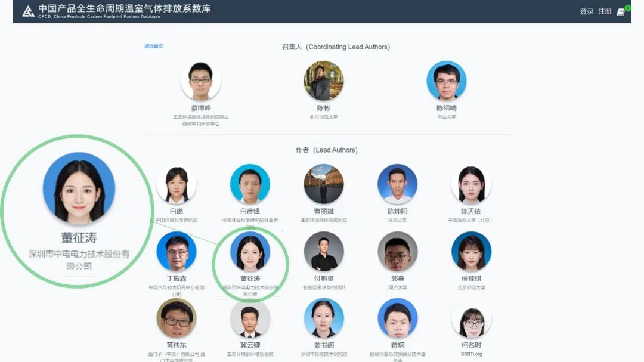Click 侯佳琪's author photo
644x362 pixels.
pyautogui.click(x=471, y=252)
